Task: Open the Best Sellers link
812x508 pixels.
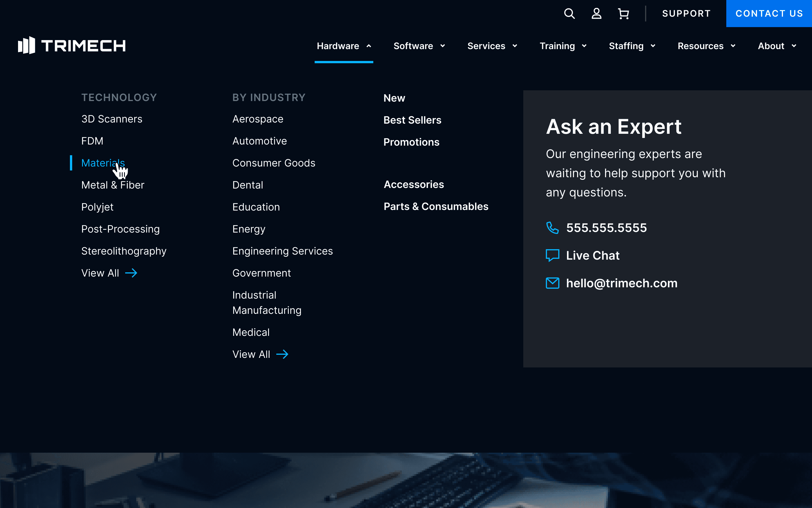Action: click(412, 120)
